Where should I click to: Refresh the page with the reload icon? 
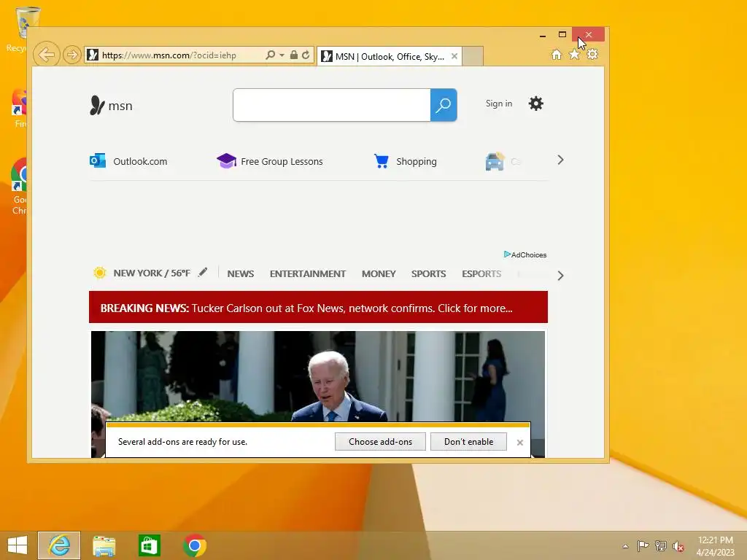[x=306, y=55]
